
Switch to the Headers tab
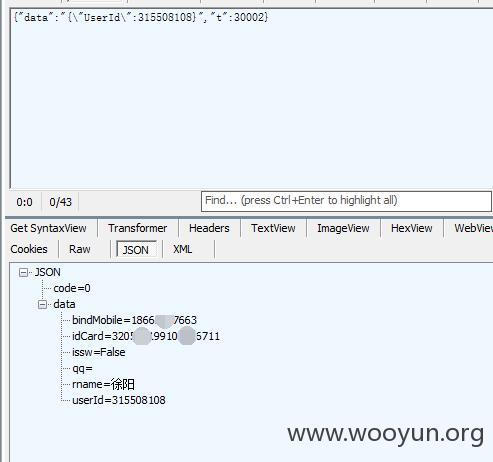pyautogui.click(x=209, y=228)
